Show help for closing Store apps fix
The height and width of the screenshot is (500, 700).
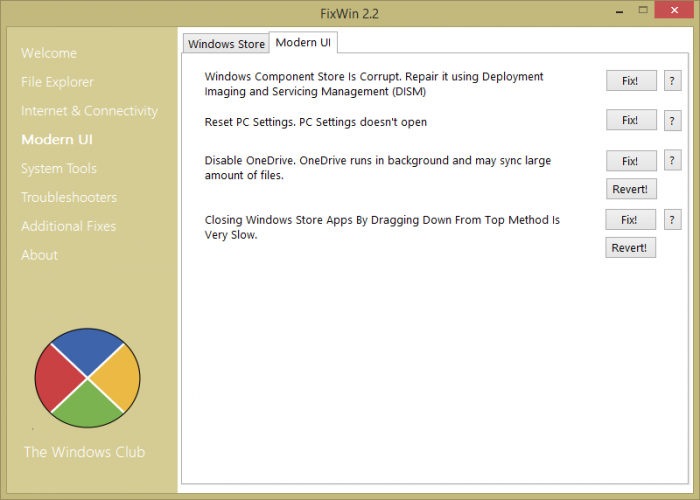(672, 220)
